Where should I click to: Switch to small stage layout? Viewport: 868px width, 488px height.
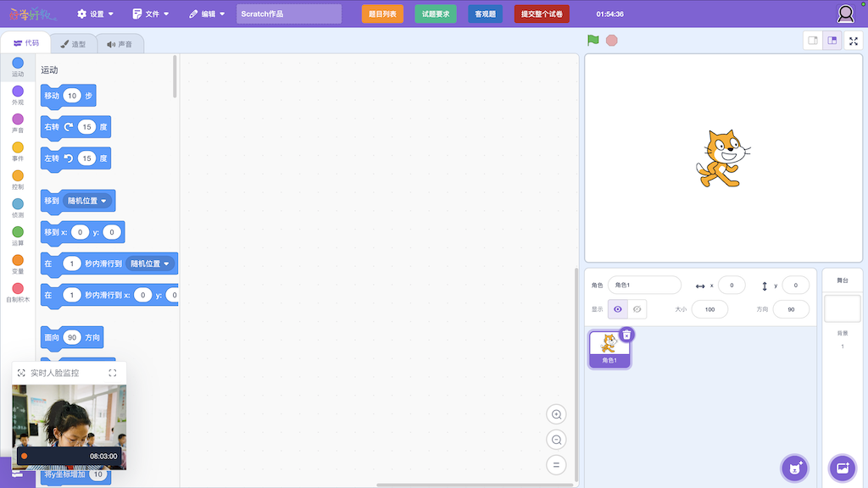(x=813, y=41)
